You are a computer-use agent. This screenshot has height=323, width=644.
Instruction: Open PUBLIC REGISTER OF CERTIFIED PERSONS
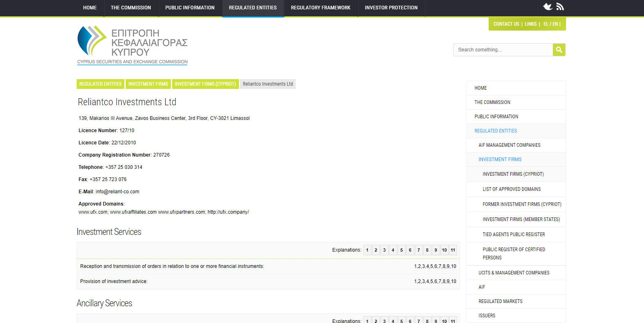pyautogui.click(x=516, y=254)
